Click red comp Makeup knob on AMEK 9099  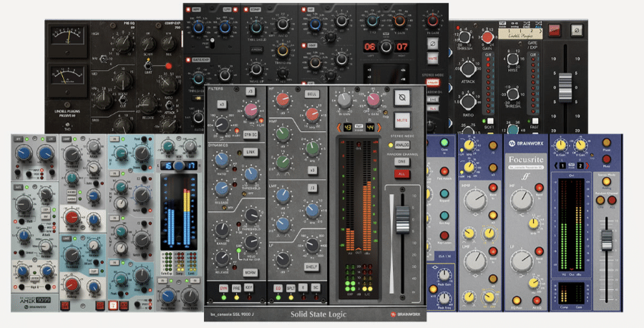click(x=73, y=217)
